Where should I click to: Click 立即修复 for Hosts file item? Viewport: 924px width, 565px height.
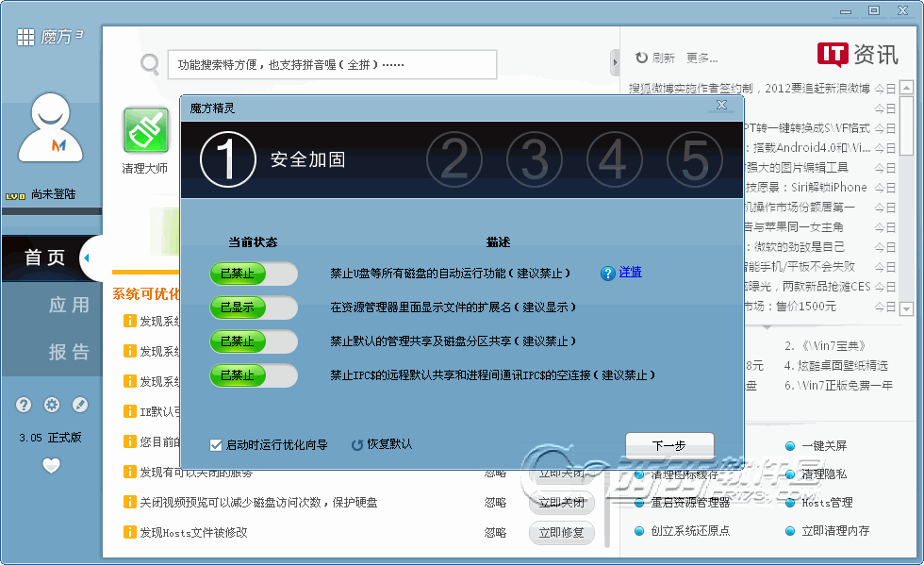pyautogui.click(x=562, y=533)
